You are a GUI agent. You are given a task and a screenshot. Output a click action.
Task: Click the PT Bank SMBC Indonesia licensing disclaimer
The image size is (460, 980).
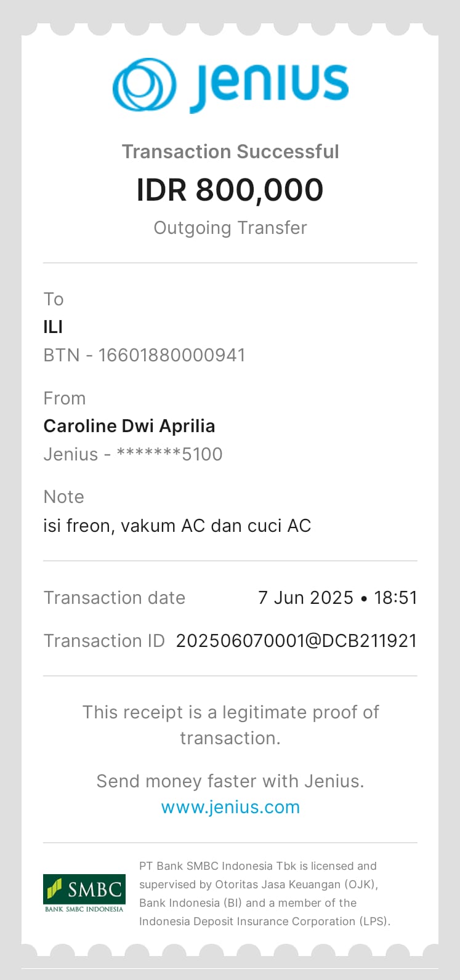pos(265,893)
